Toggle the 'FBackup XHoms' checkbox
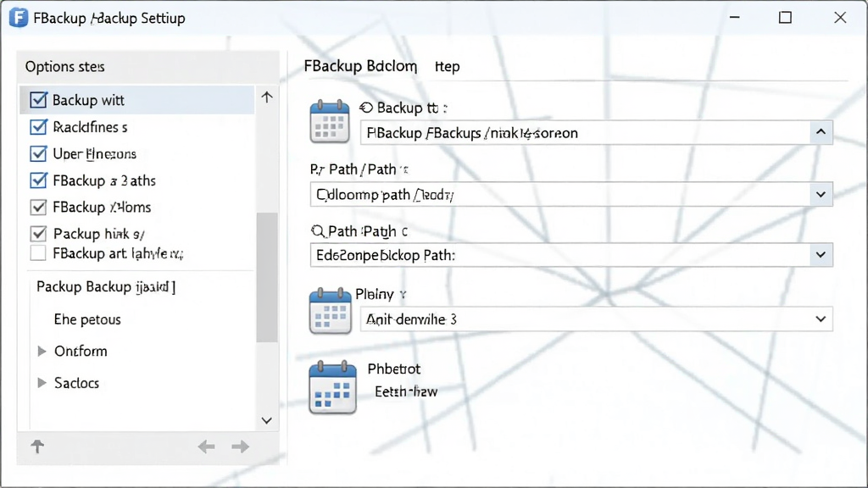 click(38, 207)
